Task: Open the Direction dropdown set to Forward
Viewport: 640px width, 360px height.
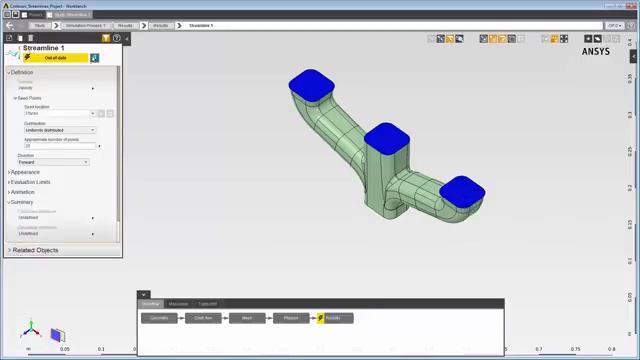Action: point(53,162)
